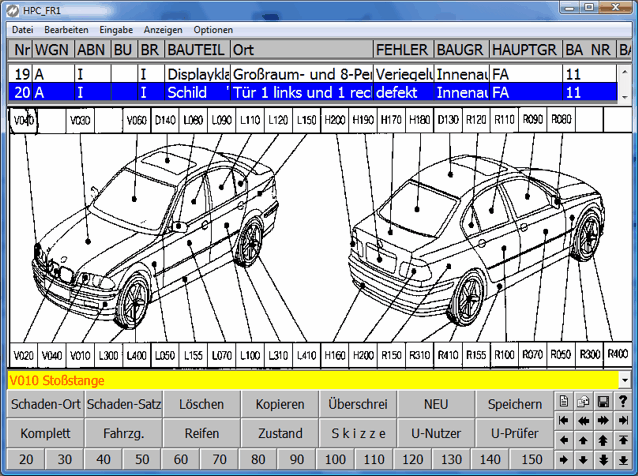Click the new document icon
This screenshot has height=476, width=638.
click(564, 401)
